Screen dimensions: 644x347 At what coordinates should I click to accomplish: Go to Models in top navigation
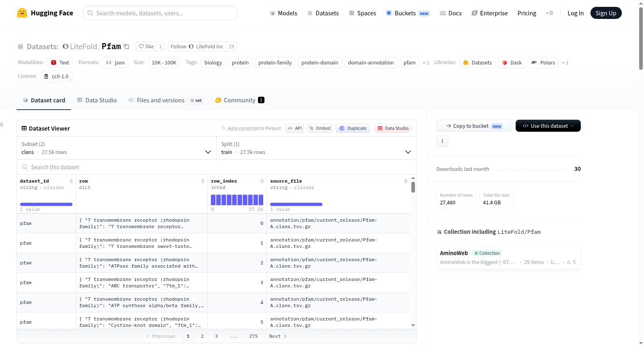283,13
